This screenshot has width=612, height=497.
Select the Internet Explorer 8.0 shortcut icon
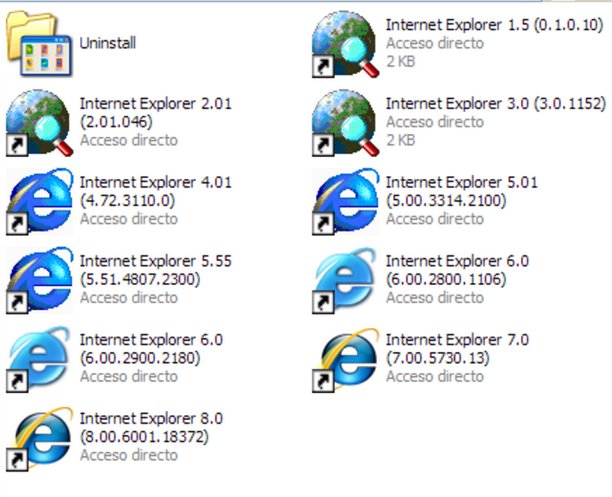click(39, 438)
